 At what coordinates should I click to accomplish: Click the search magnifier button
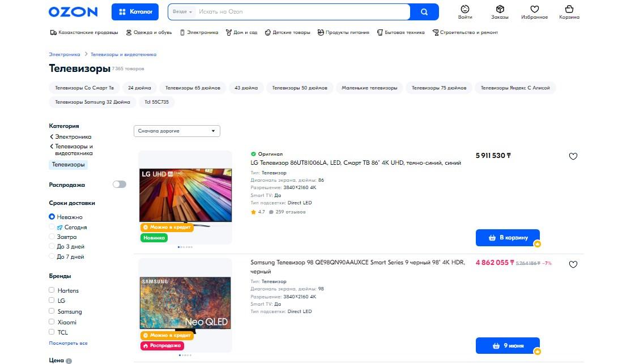tap(424, 12)
